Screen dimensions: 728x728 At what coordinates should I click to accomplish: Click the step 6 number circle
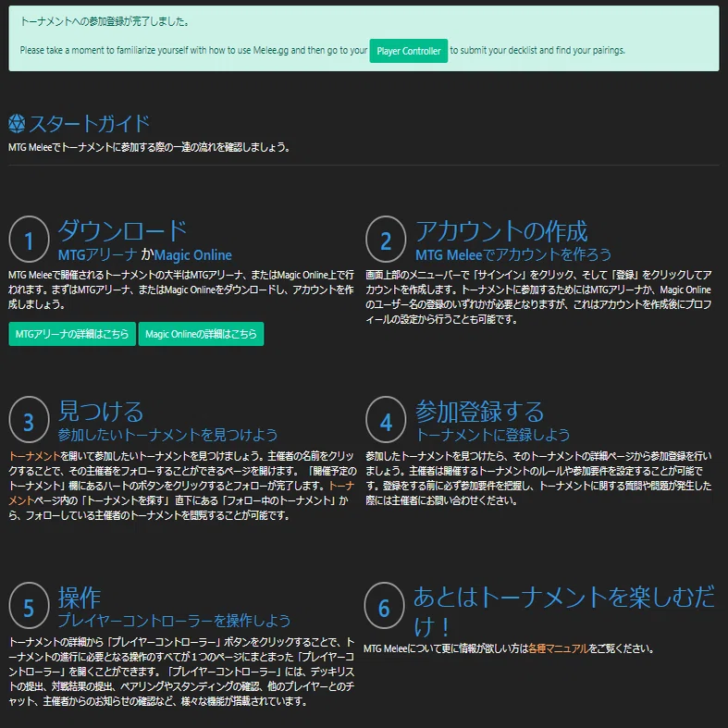(384, 606)
